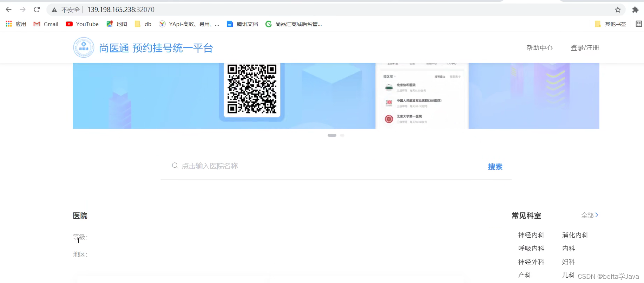Viewport: 644px width, 283px height.
Task: Open the YApi bookmark
Action: point(189,24)
